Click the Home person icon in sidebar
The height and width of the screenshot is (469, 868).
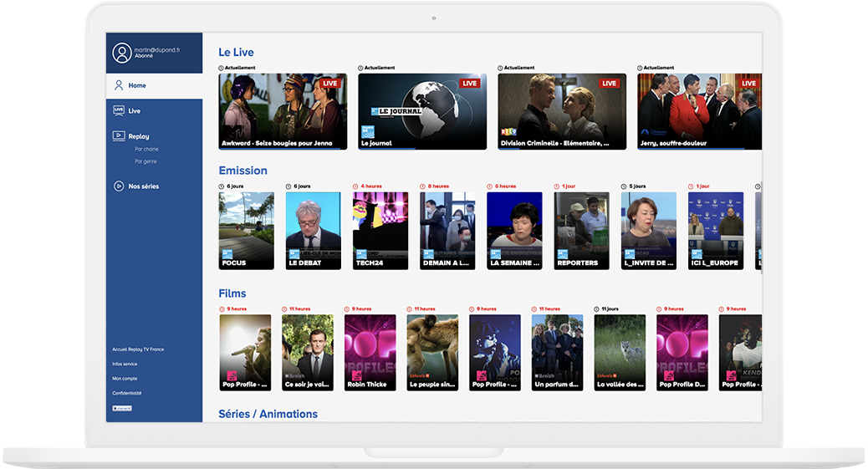tap(119, 85)
